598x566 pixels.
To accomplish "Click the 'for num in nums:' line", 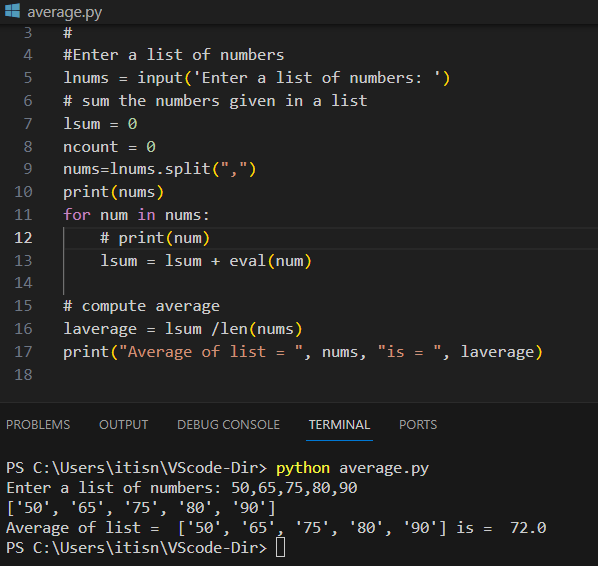I will point(136,215).
